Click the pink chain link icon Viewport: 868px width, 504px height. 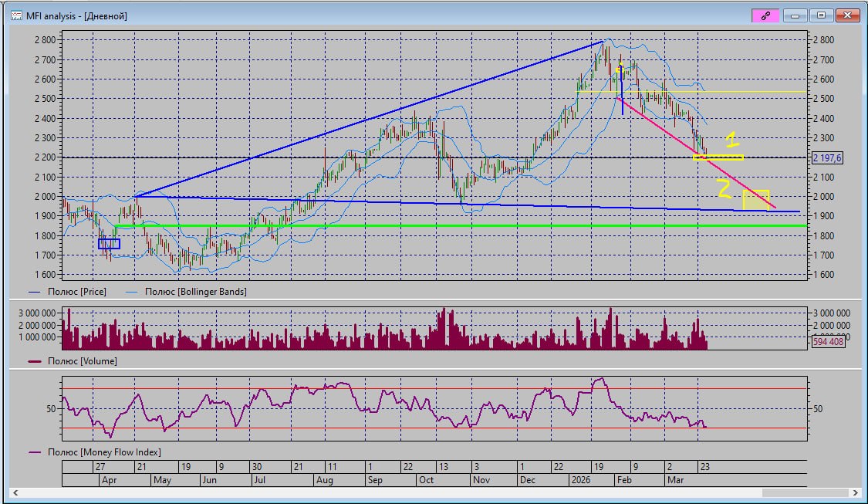[x=765, y=15]
